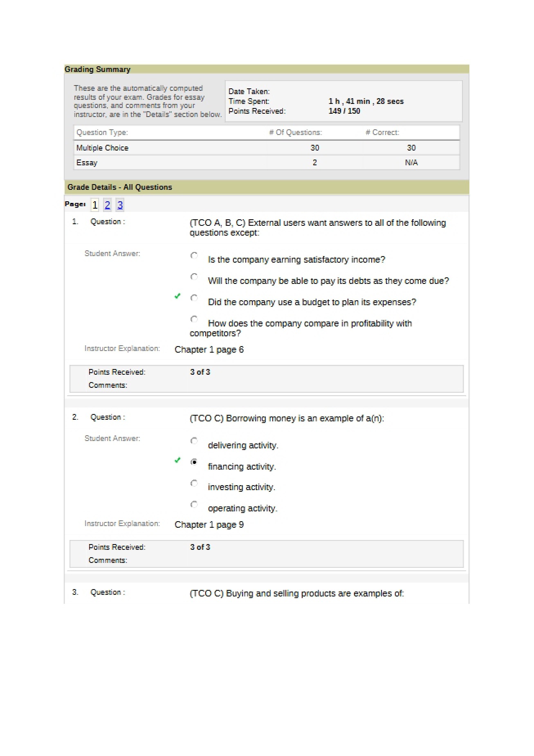Click 'Chapter 1 page 6' instructor explanation

tap(209, 350)
